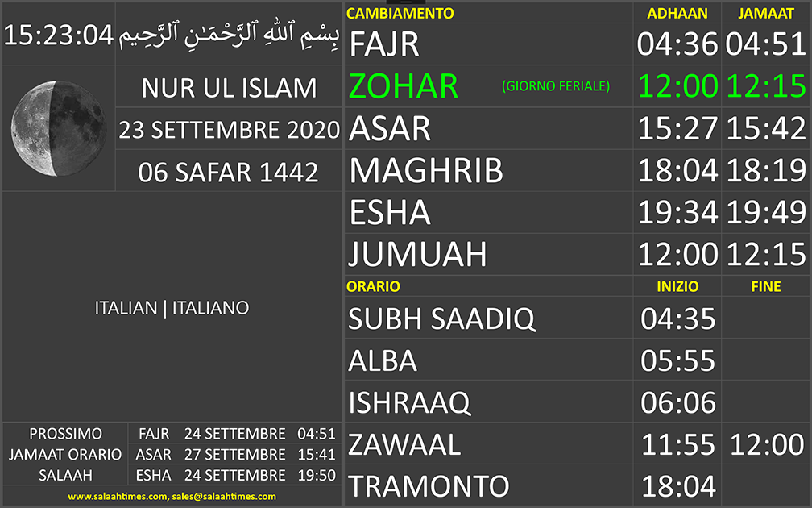Select the ORARIO section header
The width and height of the screenshot is (812, 508).
373,286
